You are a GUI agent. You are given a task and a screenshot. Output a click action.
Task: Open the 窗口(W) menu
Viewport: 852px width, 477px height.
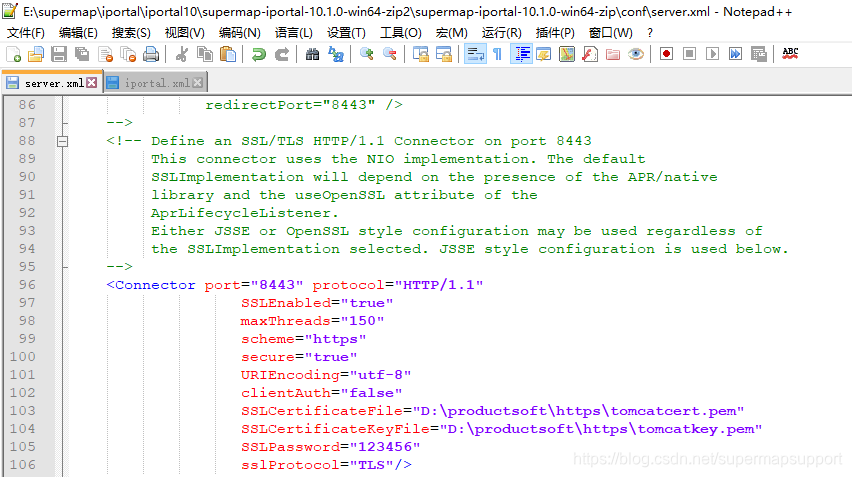[610, 33]
